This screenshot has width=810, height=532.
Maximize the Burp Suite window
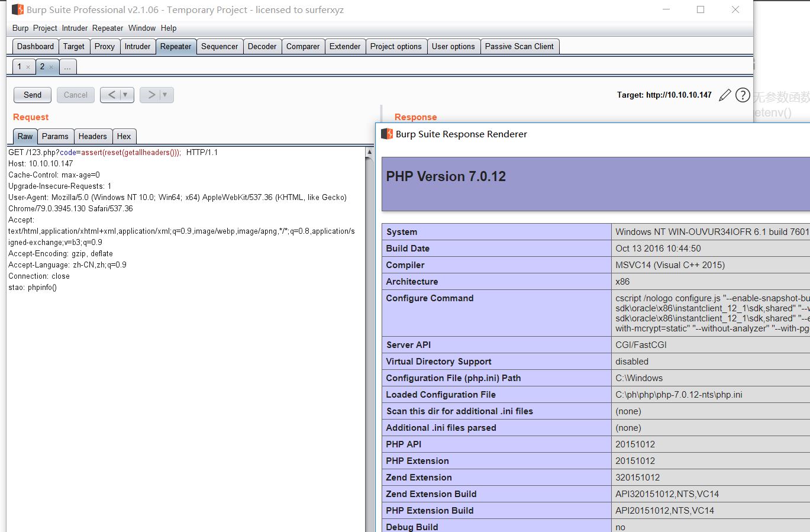point(701,9)
